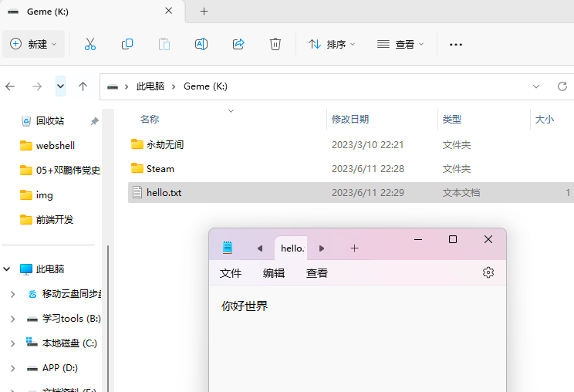Select the Steam folder

tap(160, 169)
